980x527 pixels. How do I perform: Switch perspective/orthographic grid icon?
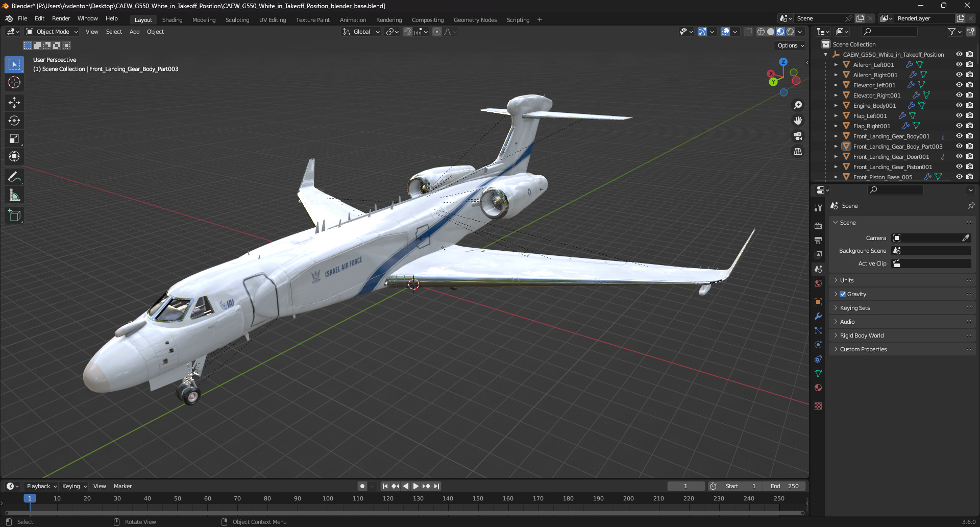(798, 151)
